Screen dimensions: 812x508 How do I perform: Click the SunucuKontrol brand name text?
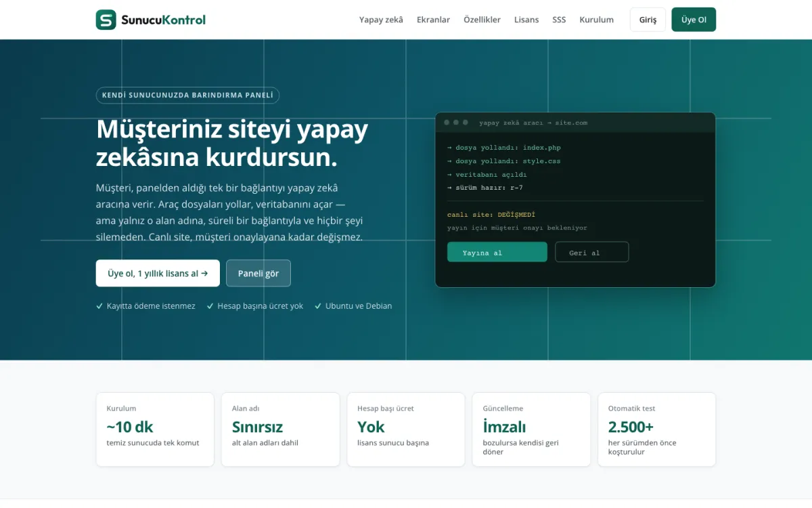coord(163,20)
